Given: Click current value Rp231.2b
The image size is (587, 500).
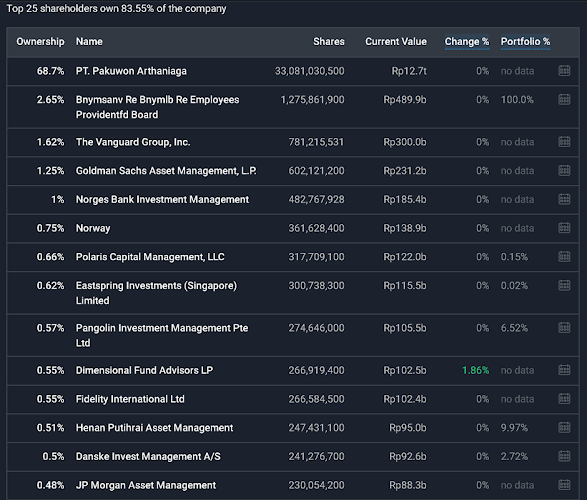Looking at the screenshot, I should pyautogui.click(x=405, y=171).
